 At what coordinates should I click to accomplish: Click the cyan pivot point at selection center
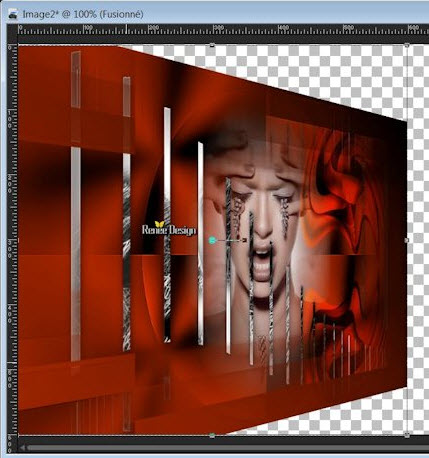coord(212,240)
